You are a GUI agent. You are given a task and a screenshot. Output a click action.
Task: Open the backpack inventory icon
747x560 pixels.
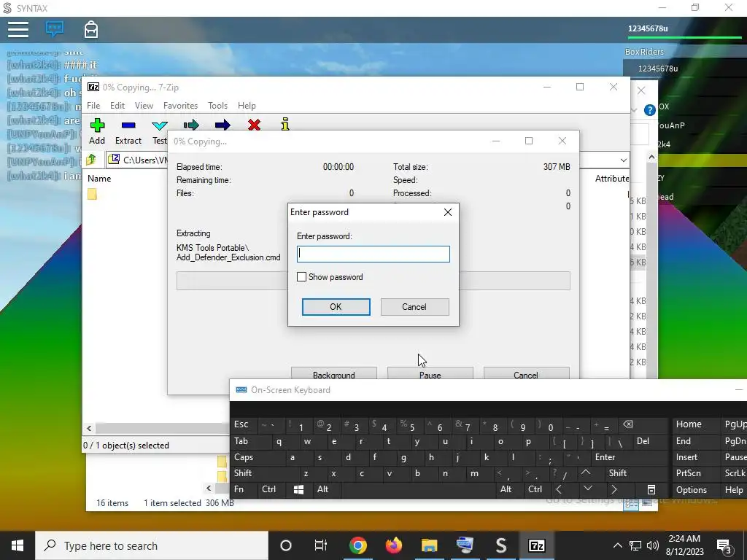point(91,29)
